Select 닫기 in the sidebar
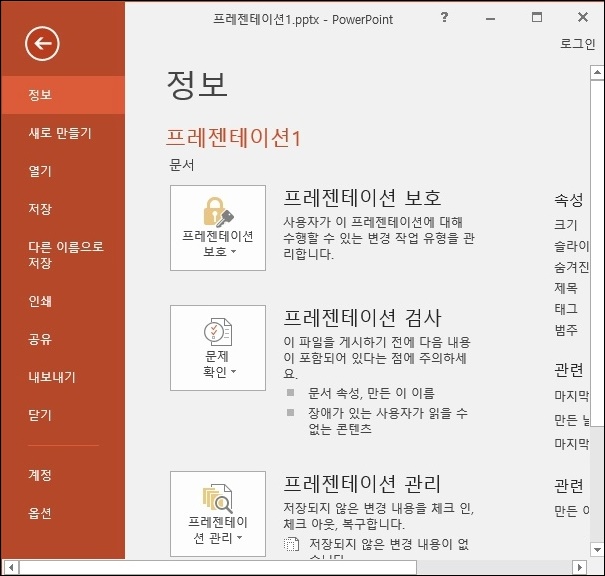605x576 pixels. 63,415
